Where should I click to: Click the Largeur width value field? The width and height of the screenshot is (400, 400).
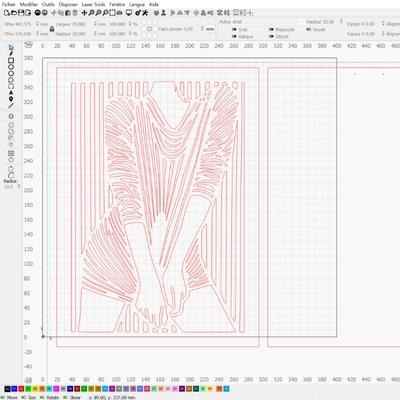coord(78,24)
